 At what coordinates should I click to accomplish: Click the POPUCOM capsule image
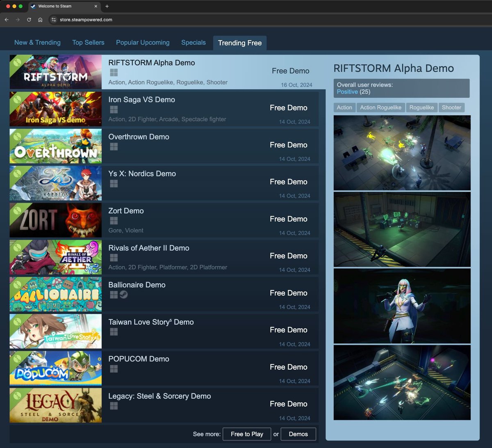coord(56,368)
